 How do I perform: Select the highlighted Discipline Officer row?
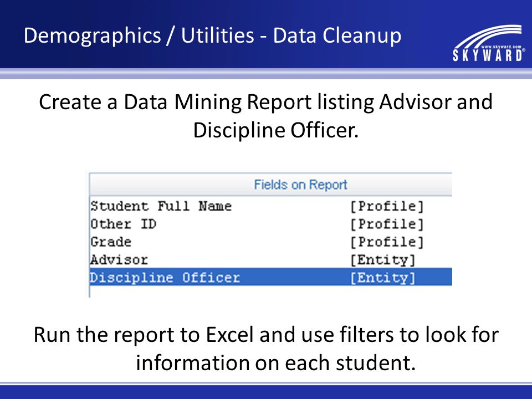(x=271, y=278)
